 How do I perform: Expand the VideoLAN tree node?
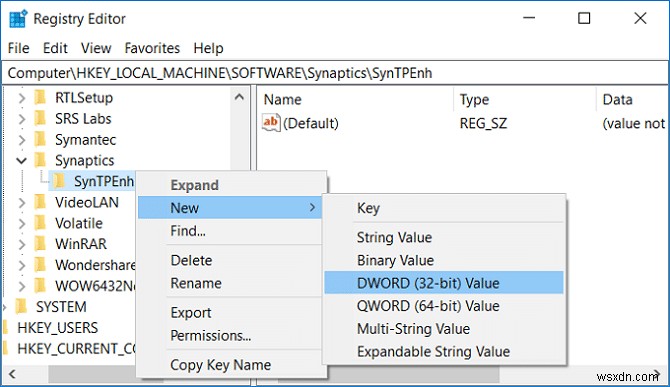22,203
